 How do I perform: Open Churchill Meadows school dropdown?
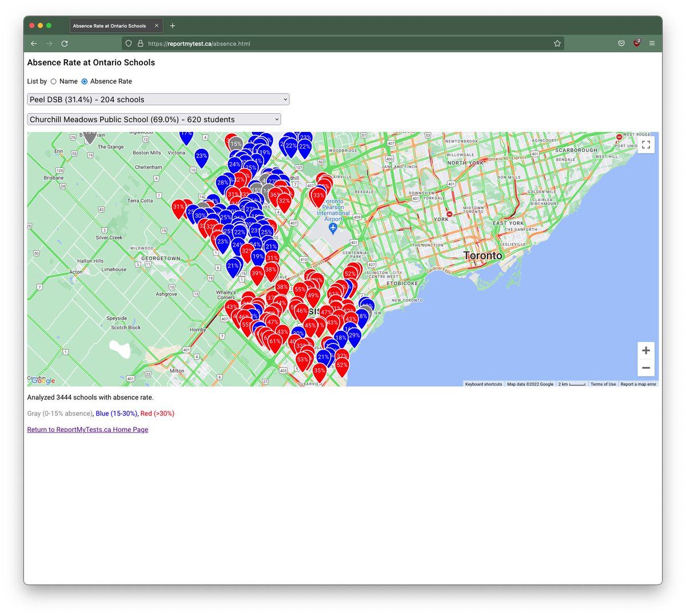154,119
